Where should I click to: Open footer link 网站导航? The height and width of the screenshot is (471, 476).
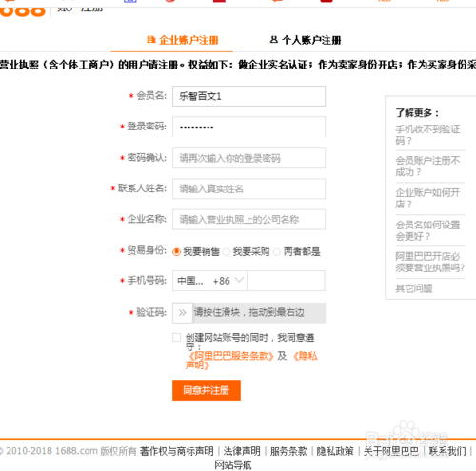(x=233, y=465)
